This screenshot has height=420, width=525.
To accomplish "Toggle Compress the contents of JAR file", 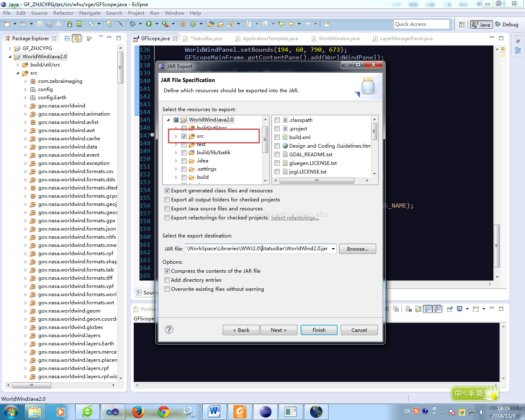I will pos(167,271).
